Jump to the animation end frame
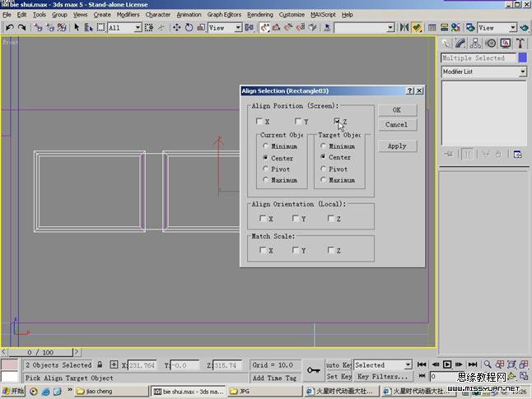 (x=473, y=364)
